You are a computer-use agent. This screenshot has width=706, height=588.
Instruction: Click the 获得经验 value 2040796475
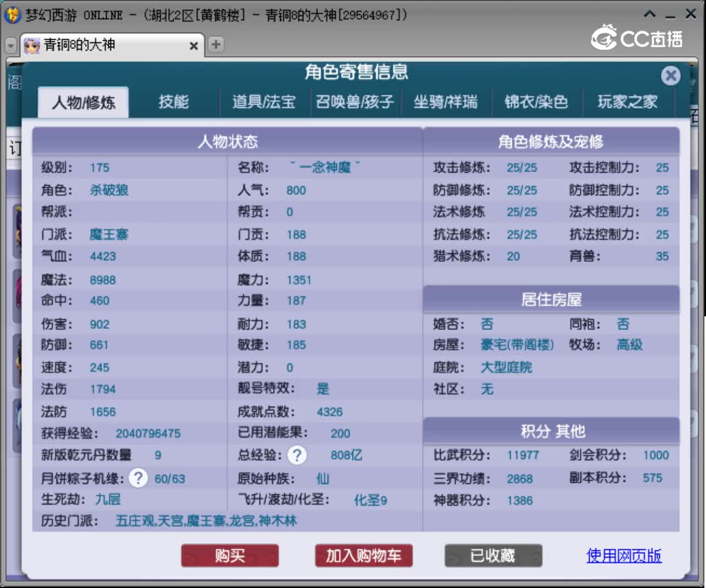pyautogui.click(x=148, y=434)
